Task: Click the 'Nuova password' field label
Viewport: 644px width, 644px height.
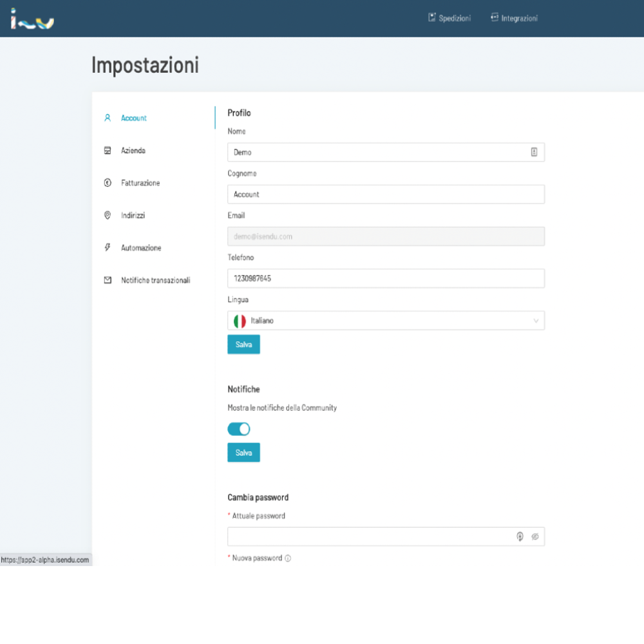Action: (x=257, y=558)
